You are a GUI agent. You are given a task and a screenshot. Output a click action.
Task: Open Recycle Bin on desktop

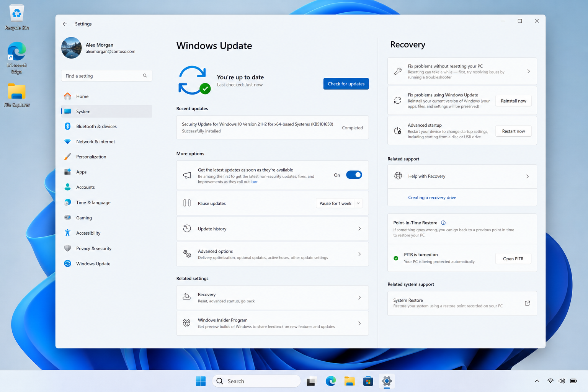click(17, 17)
